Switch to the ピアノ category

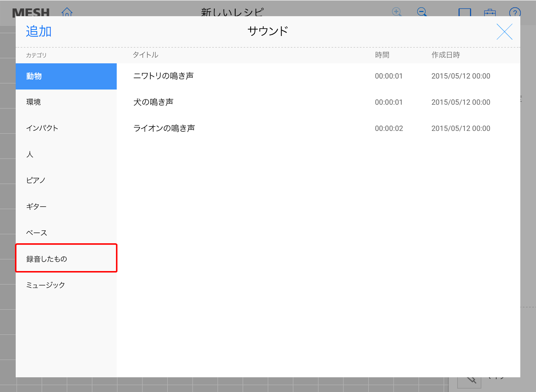click(x=66, y=181)
